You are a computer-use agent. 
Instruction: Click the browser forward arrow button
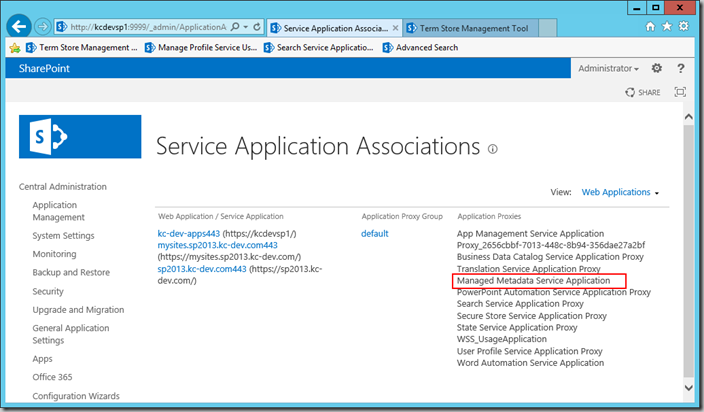coord(43,27)
